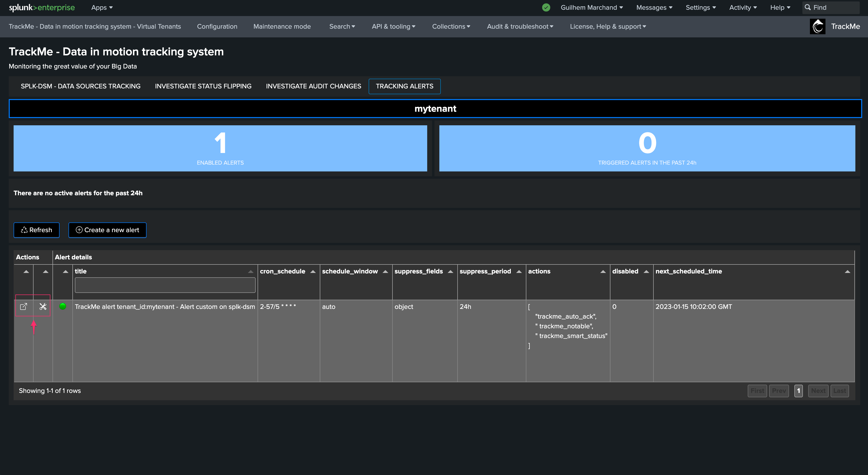Click the 'trackme_auto_ack' action text
868x475 pixels.
566,316
